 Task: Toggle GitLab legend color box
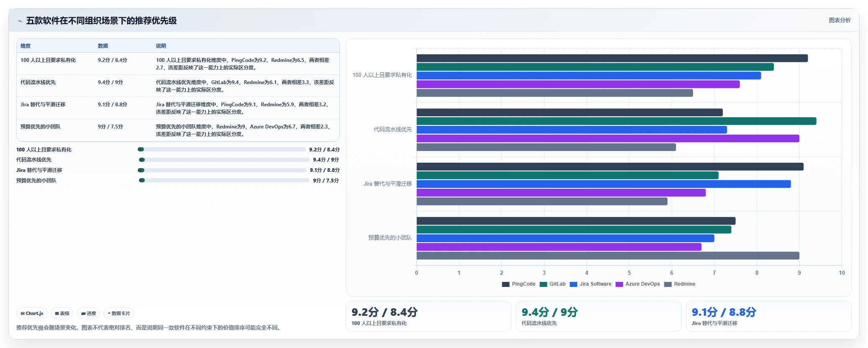tap(543, 284)
